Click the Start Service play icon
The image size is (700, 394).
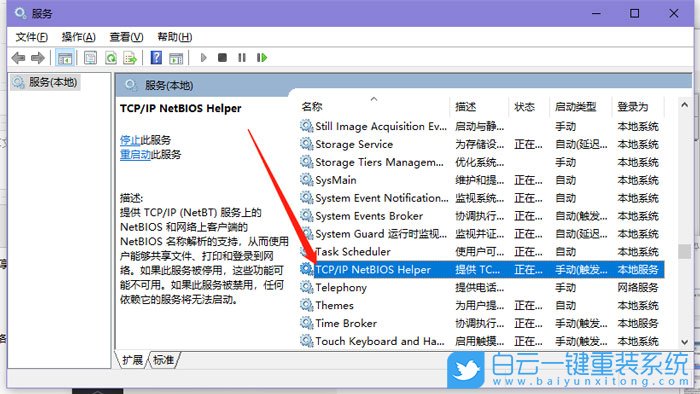click(x=204, y=58)
